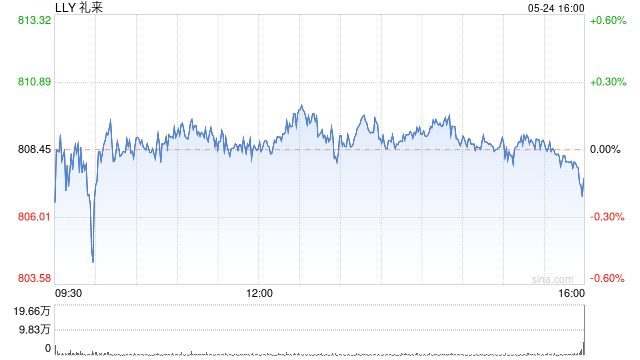Image resolution: width=640 pixels, height=360 pixels.
Task: Click the 813.32 top price label
Action: click(x=34, y=20)
